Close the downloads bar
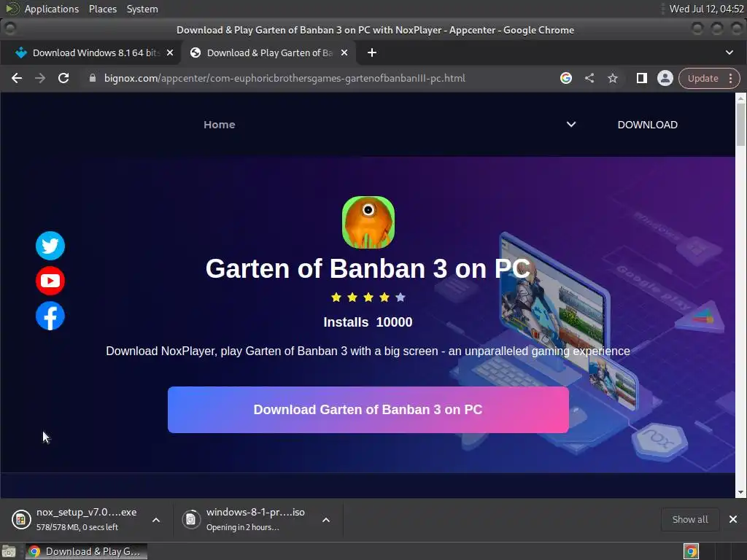The height and width of the screenshot is (560, 747). [x=733, y=519]
